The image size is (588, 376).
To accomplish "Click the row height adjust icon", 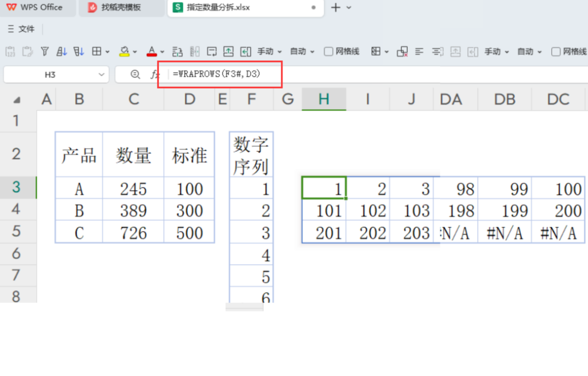I will (x=177, y=52).
